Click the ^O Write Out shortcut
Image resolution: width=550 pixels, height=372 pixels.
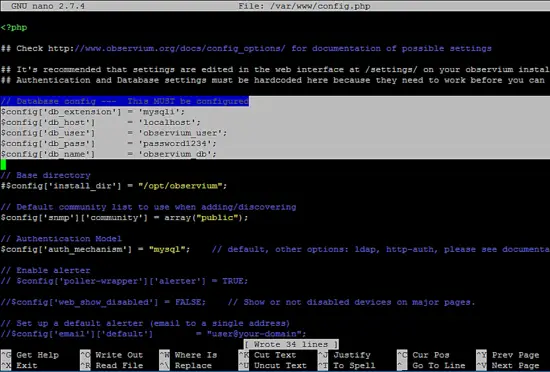tap(112, 355)
